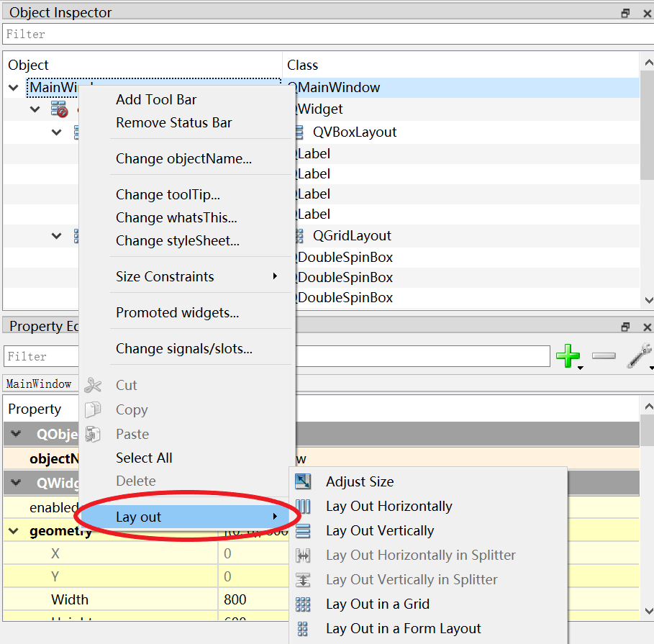The height and width of the screenshot is (644, 654).
Task: Click the minus remove property icon
Action: coord(604,355)
